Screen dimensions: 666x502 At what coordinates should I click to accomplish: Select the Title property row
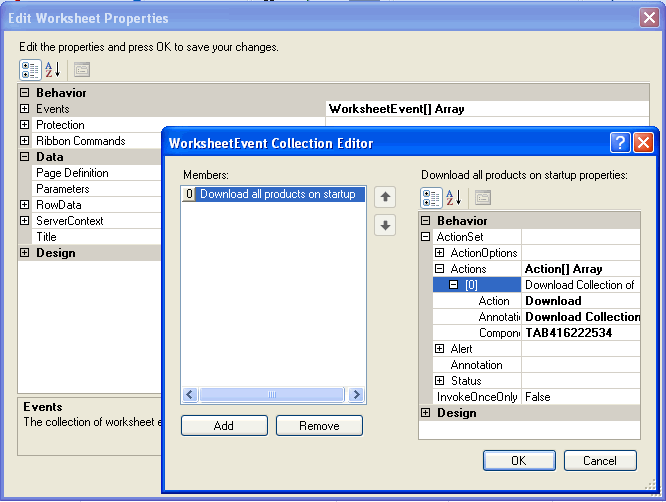click(x=96, y=237)
